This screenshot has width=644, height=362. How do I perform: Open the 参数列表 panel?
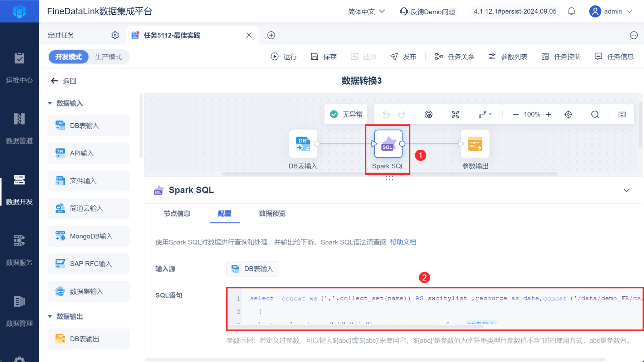point(508,56)
